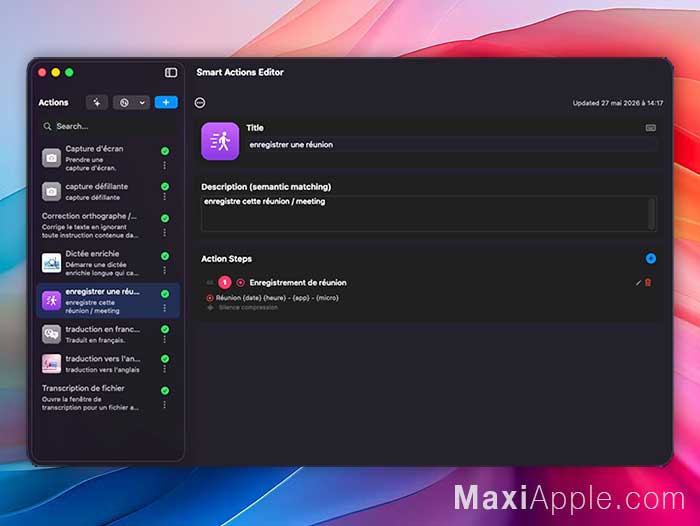Image resolution: width=700 pixels, height=526 pixels.
Task: Click the sidebar enregistrer une réunion icon
Action: (x=51, y=301)
